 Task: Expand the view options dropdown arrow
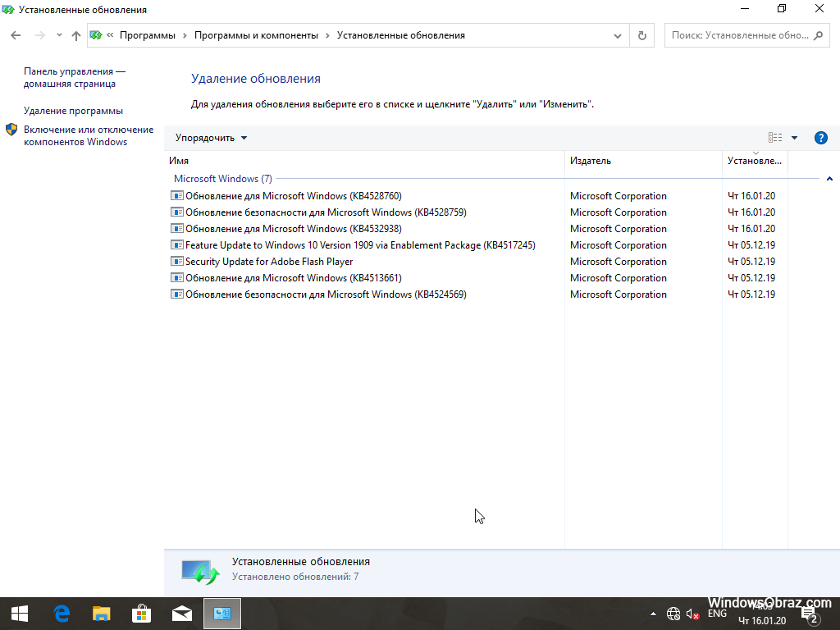[x=794, y=138]
